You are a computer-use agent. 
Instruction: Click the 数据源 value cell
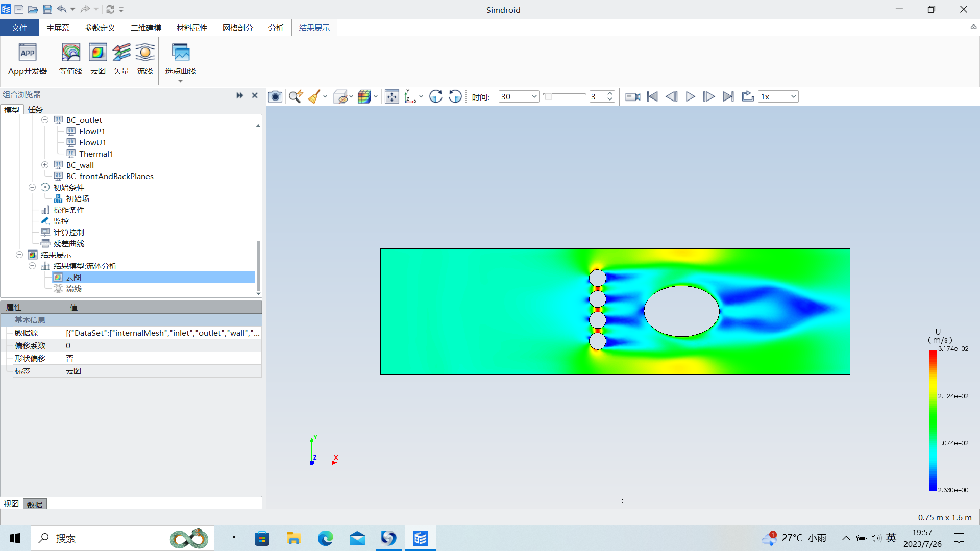(163, 333)
